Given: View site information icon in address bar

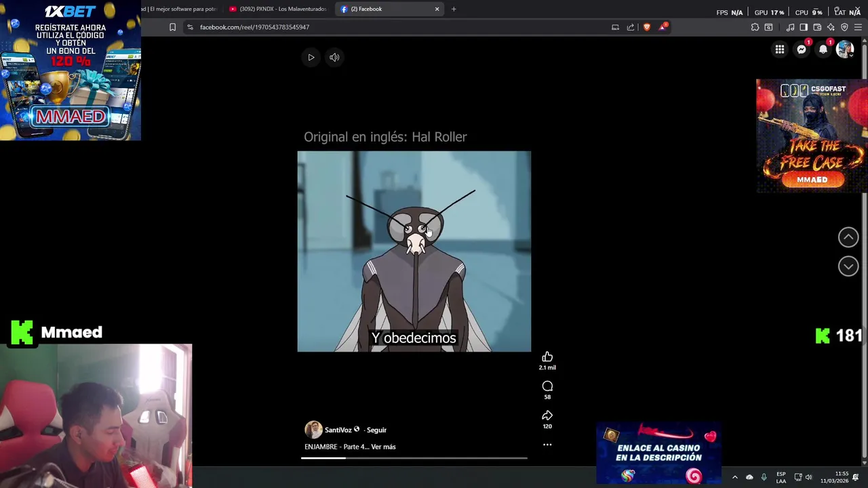Looking at the screenshot, I should [x=190, y=27].
